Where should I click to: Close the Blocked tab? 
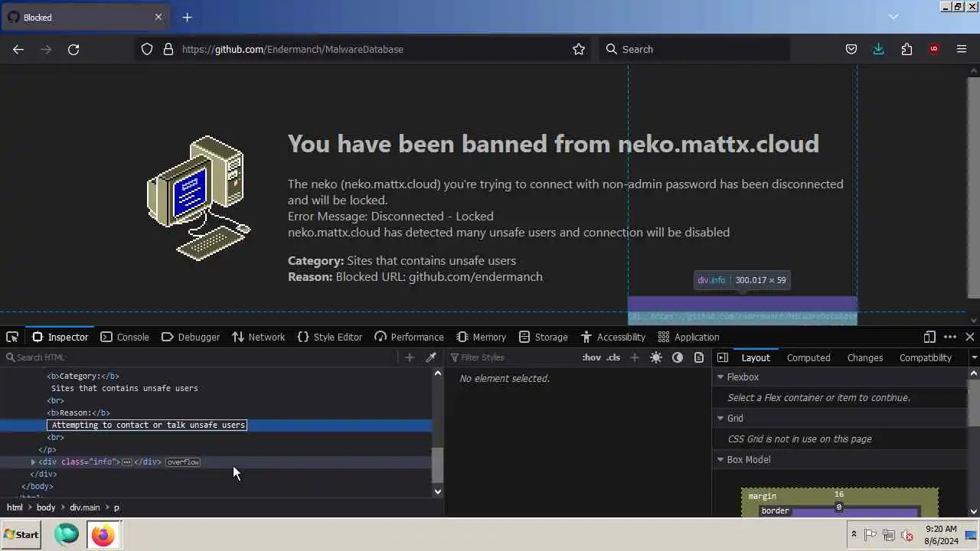click(x=158, y=17)
